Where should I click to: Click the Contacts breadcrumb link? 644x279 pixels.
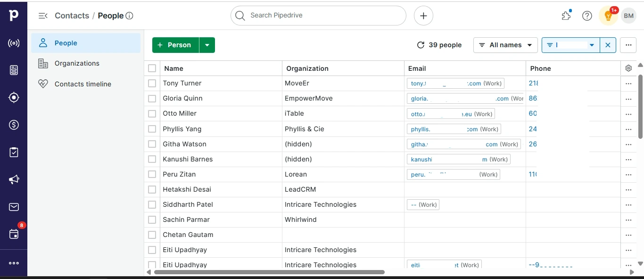pos(72,16)
